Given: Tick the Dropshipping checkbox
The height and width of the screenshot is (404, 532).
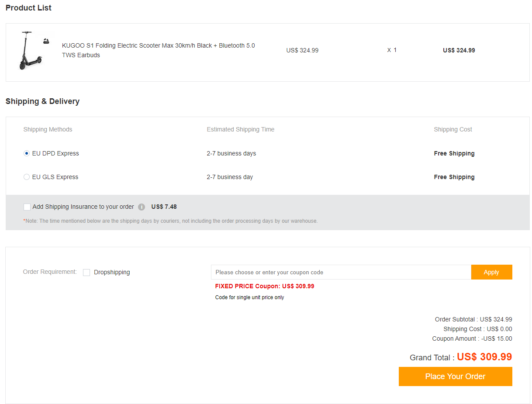Looking at the screenshot, I should (x=86, y=273).
